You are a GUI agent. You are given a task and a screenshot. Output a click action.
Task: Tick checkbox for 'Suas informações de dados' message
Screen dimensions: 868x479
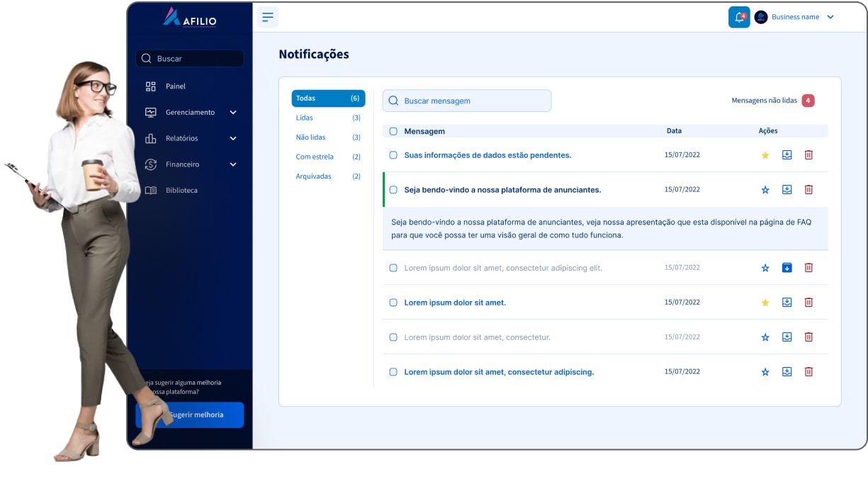(x=393, y=155)
